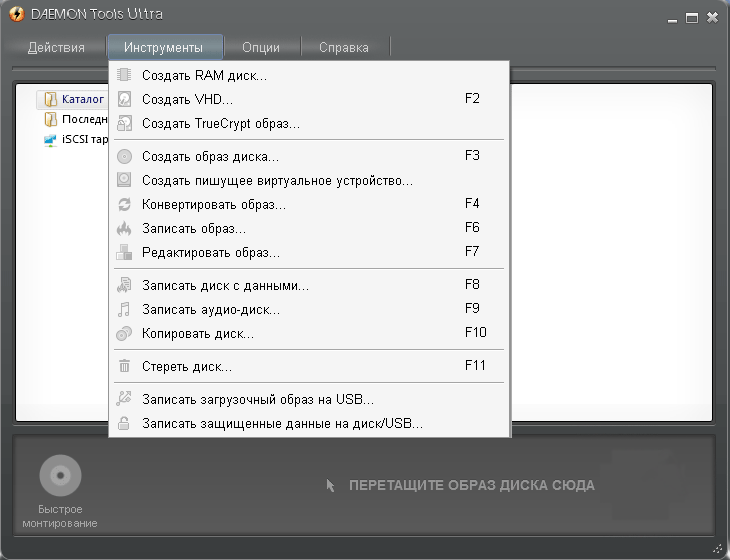Click the convert image arrows icon
Image resolution: width=730 pixels, height=560 pixels.
pos(124,204)
